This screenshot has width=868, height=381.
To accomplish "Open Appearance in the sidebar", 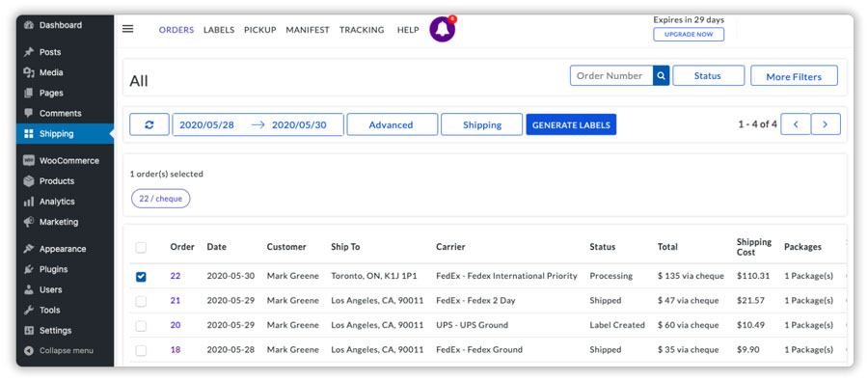I will [65, 249].
